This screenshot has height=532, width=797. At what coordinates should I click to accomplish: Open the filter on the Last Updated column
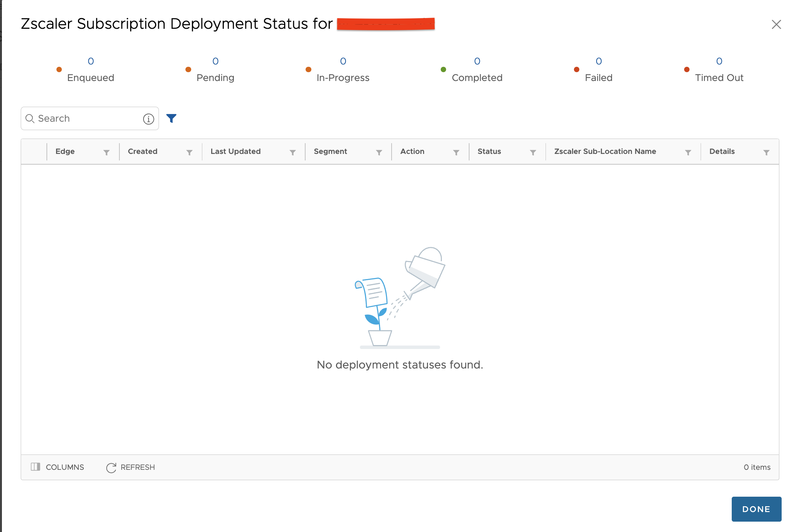293,152
